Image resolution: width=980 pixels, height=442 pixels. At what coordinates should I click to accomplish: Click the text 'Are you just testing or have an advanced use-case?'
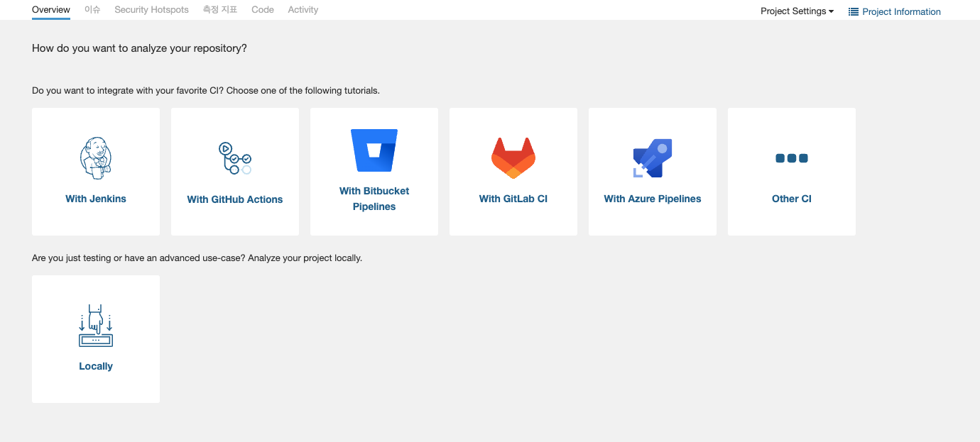tap(138, 258)
